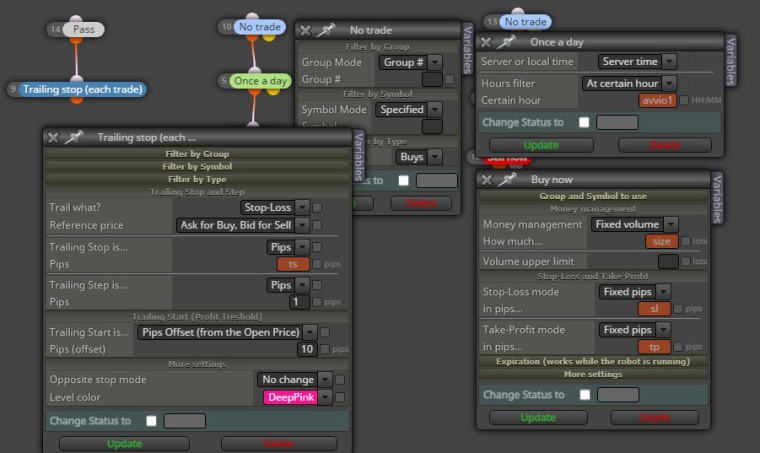Open the Buys type dropdown

[x=419, y=157]
